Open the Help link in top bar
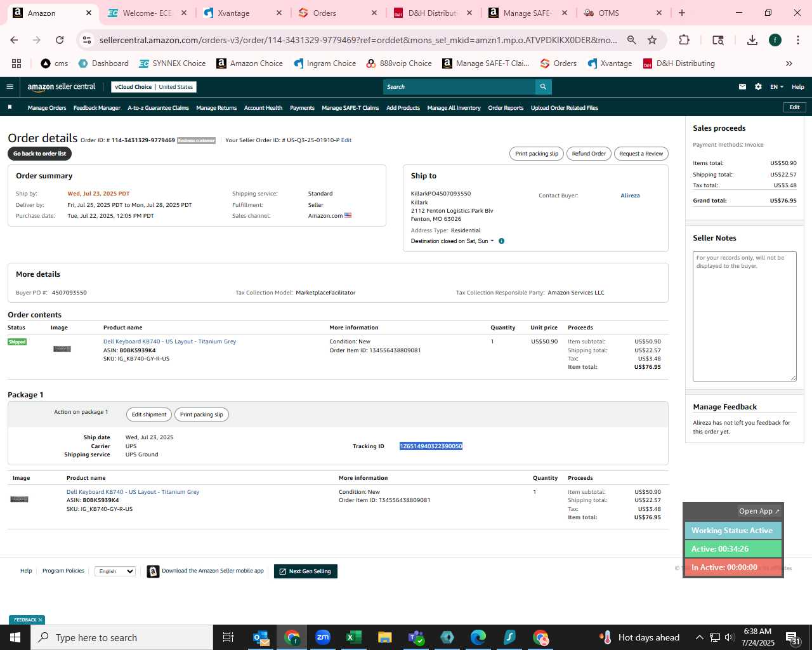 point(798,87)
